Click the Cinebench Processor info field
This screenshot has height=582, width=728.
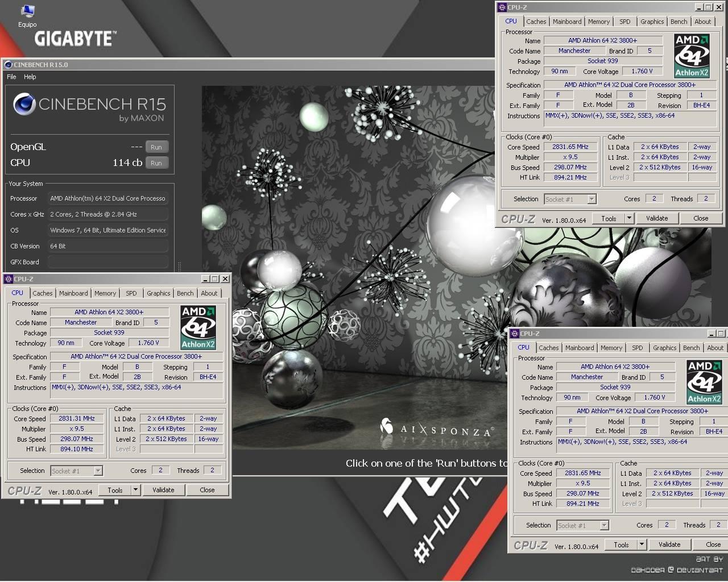point(108,198)
